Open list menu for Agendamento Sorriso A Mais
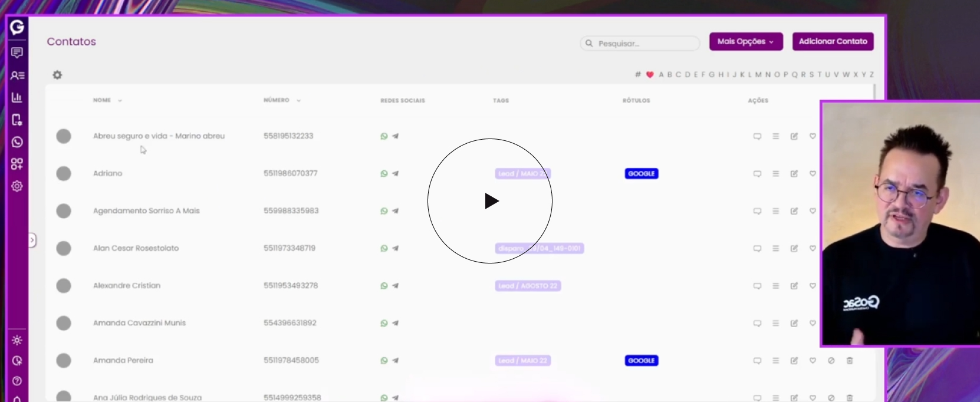 pyautogui.click(x=776, y=211)
